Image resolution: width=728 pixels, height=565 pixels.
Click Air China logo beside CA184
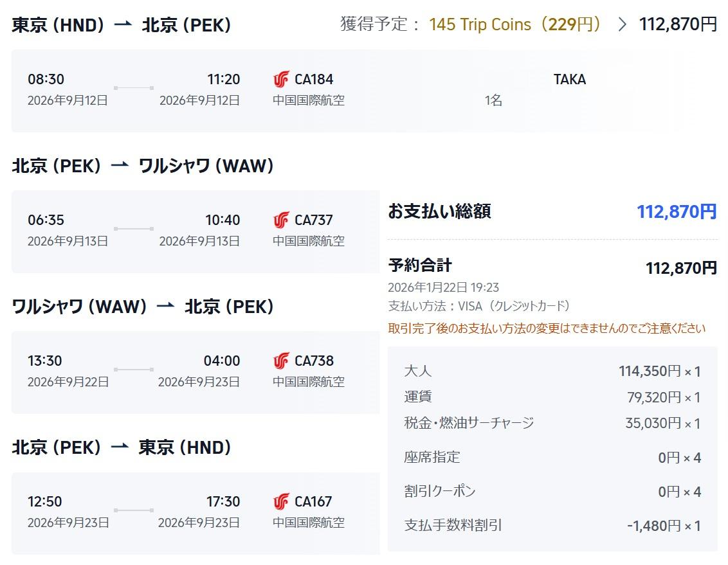point(281,79)
